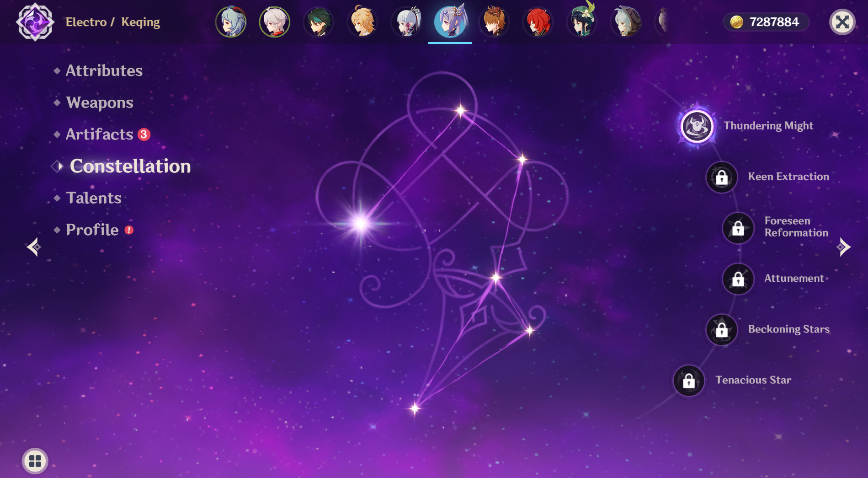868x478 pixels.
Task: Click the Thundering Might label
Action: (768, 126)
